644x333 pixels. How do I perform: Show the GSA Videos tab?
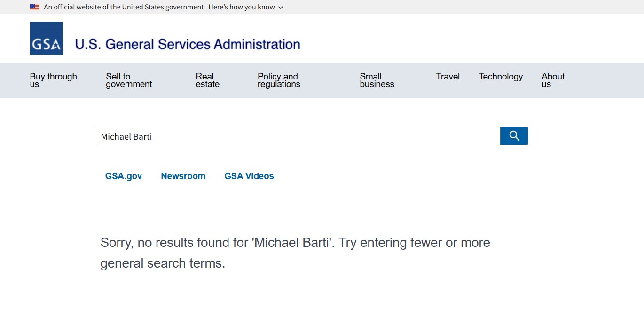pos(249,176)
